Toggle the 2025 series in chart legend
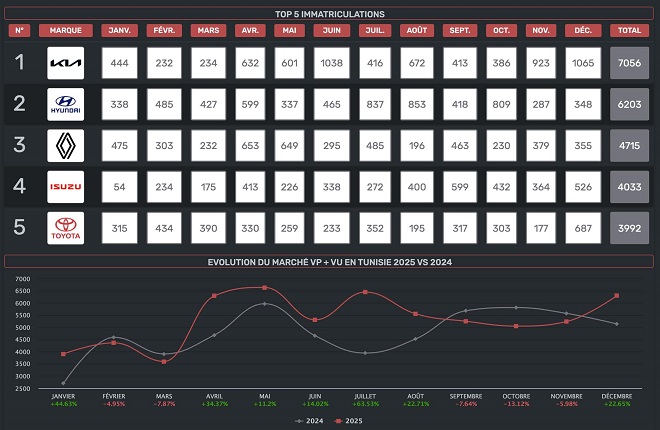This screenshot has width=660, height=430. pyautogui.click(x=349, y=421)
